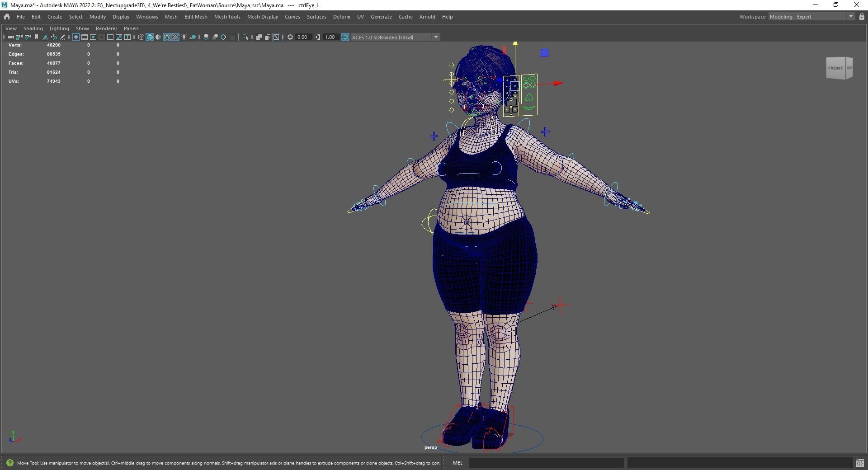Click the Smooth Shade All icon

[150, 37]
